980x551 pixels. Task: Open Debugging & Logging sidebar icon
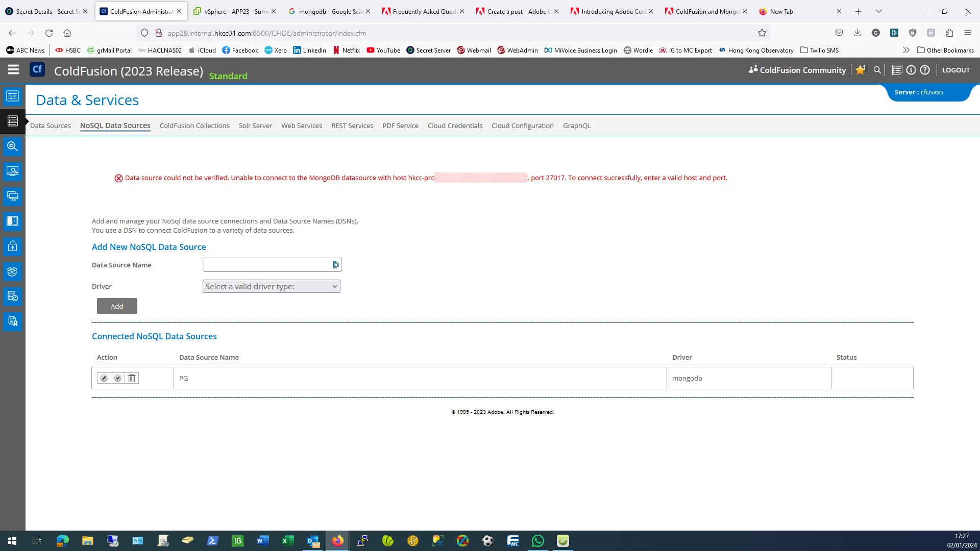[x=12, y=146]
